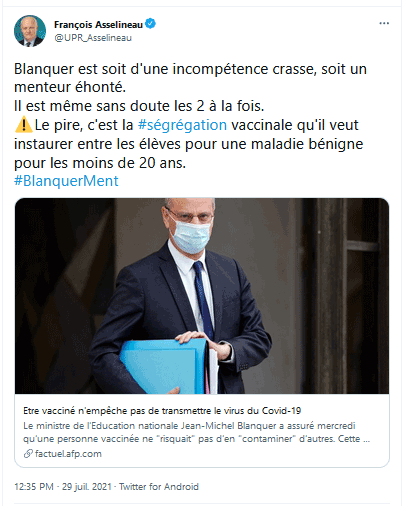
Task: Click the blue verified badge icon
Action: click(x=150, y=24)
